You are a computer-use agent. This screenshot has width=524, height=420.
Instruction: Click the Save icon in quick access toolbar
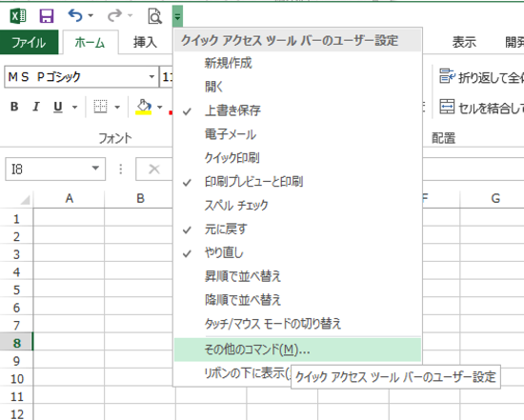47,15
